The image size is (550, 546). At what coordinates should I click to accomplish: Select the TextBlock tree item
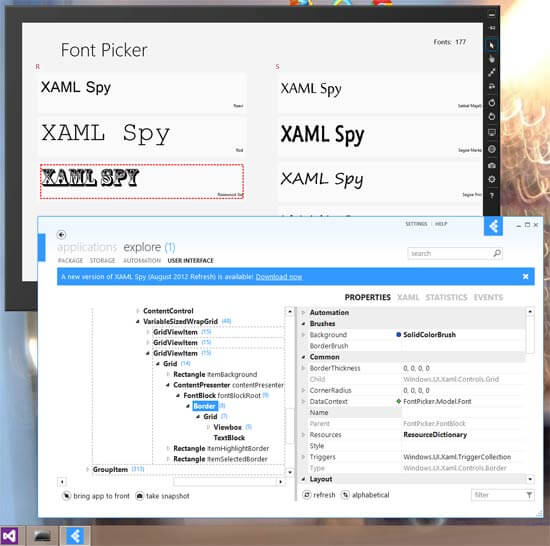tap(229, 438)
